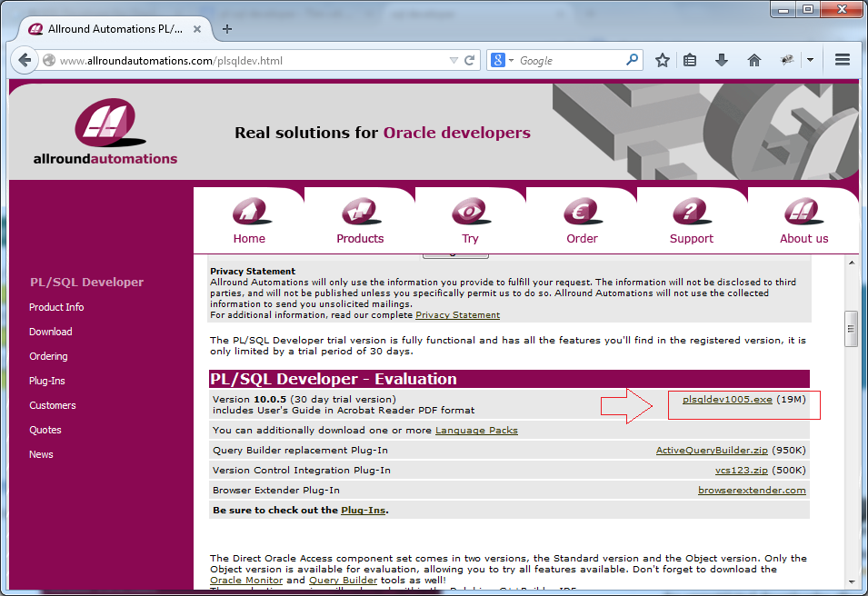Viewport: 868px width, 596px height.
Task: Click the Try eye icon
Action: (x=470, y=211)
